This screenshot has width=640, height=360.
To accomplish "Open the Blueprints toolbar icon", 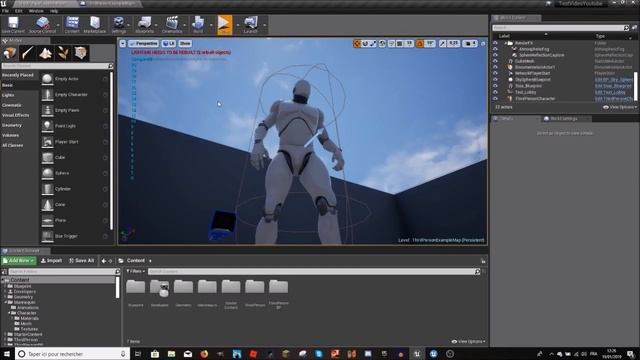I will (144, 24).
